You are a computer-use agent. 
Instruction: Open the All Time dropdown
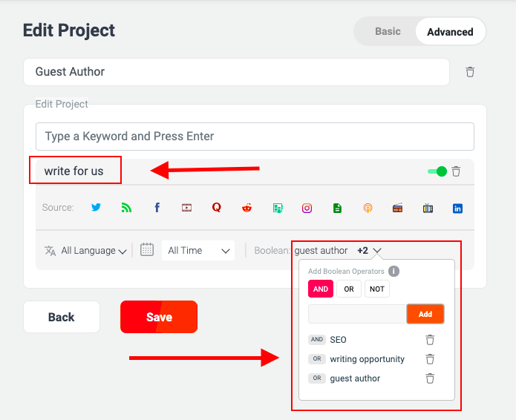coord(198,251)
